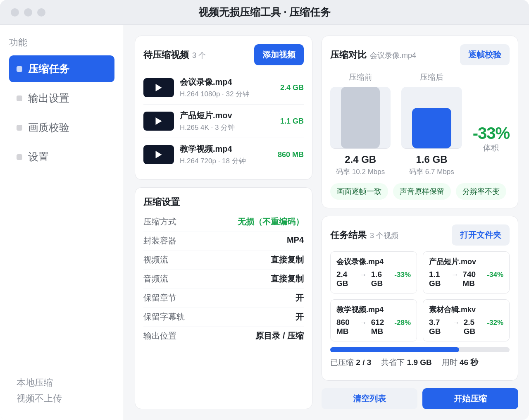Open the output folder with 打开文件夹
This screenshot has width=529, height=420.
tap(481, 235)
